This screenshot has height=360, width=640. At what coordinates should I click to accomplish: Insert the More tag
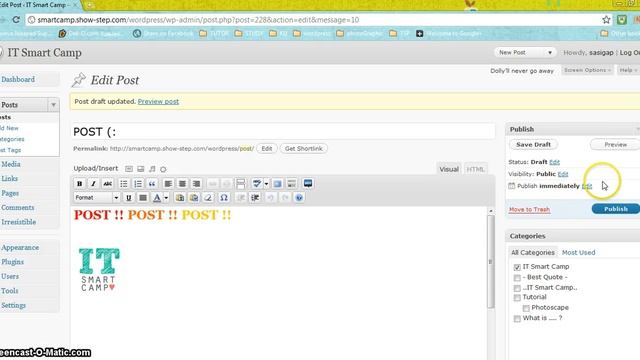pyautogui.click(x=241, y=184)
